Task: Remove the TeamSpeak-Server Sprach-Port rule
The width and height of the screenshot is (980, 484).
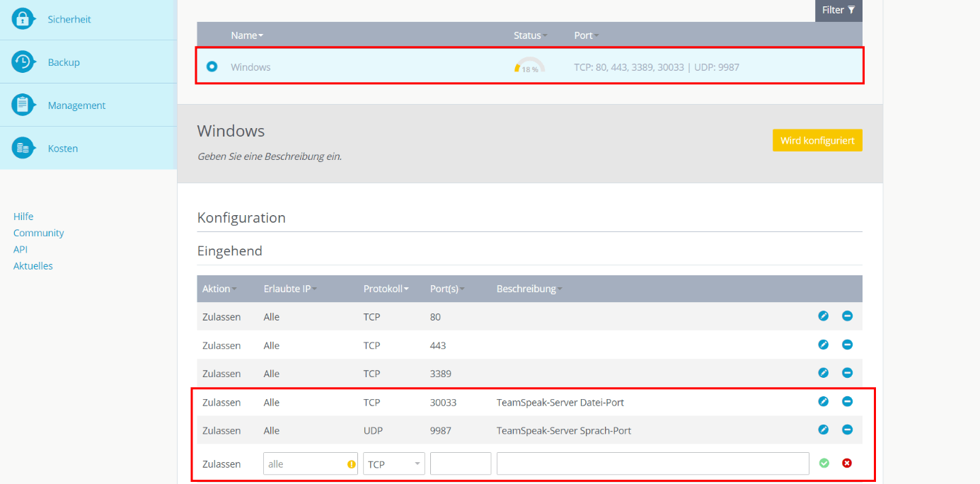Action: [x=847, y=430]
